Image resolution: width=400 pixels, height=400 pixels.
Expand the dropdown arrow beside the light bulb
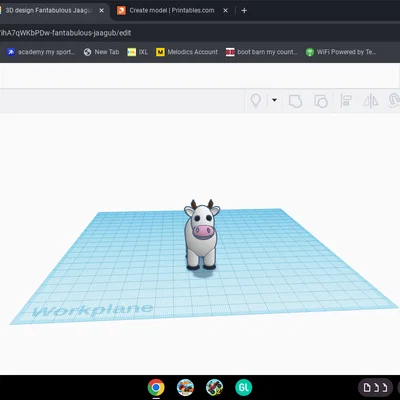click(274, 100)
